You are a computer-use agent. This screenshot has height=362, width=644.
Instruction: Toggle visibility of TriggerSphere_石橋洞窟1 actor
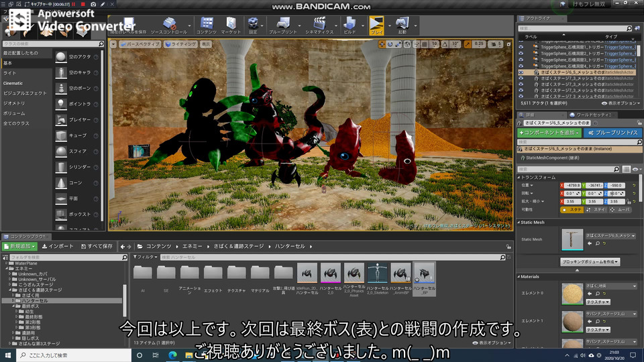(x=521, y=47)
